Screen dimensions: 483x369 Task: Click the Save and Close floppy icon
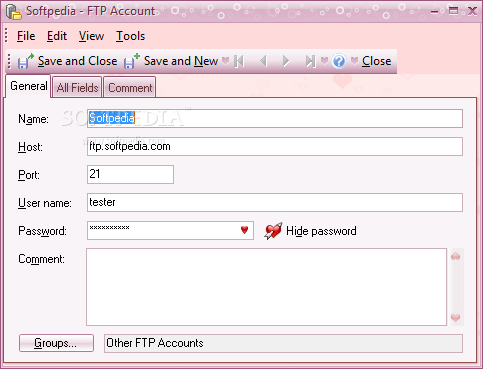26,61
